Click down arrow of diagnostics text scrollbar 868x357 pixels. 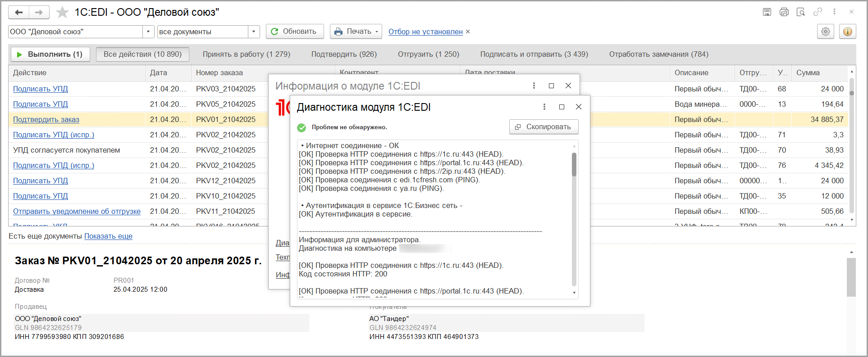click(x=574, y=293)
